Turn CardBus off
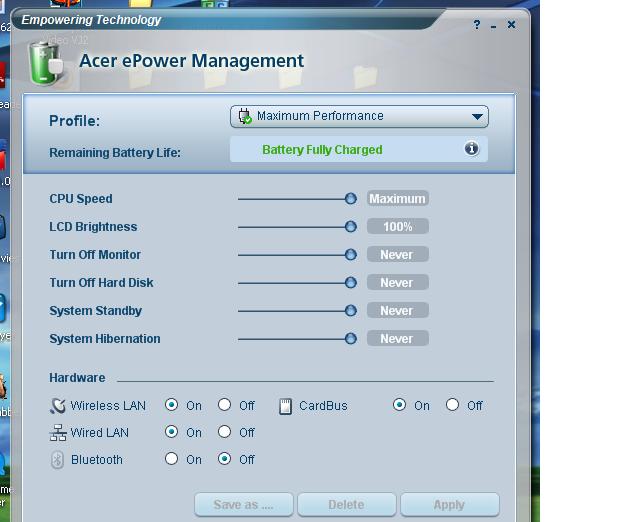640x522 pixels. pyautogui.click(x=452, y=405)
